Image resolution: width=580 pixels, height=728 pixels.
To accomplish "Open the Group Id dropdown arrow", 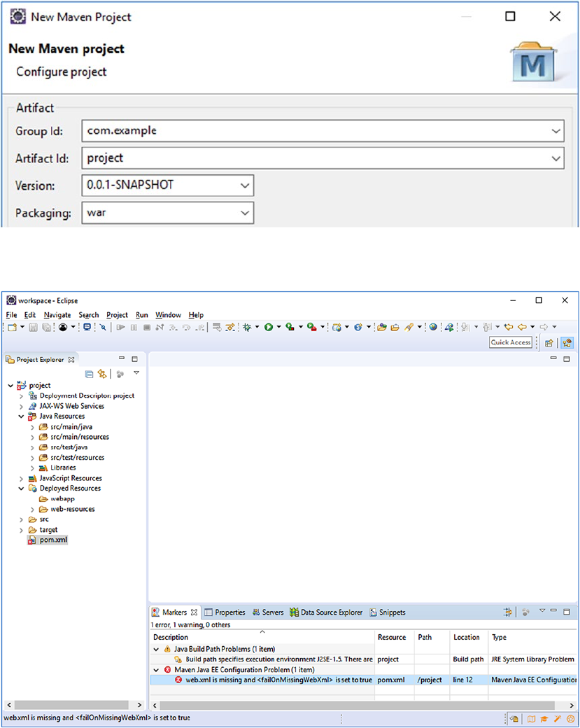I will [x=556, y=131].
